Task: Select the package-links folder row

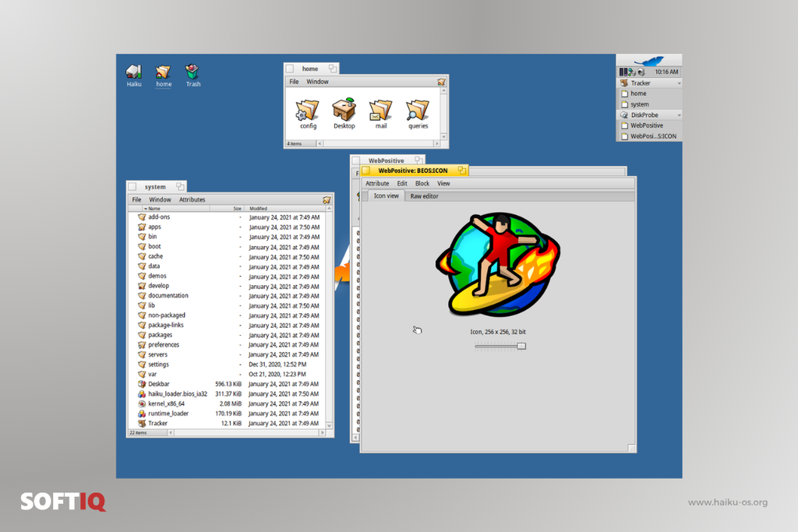Action: 228,325
